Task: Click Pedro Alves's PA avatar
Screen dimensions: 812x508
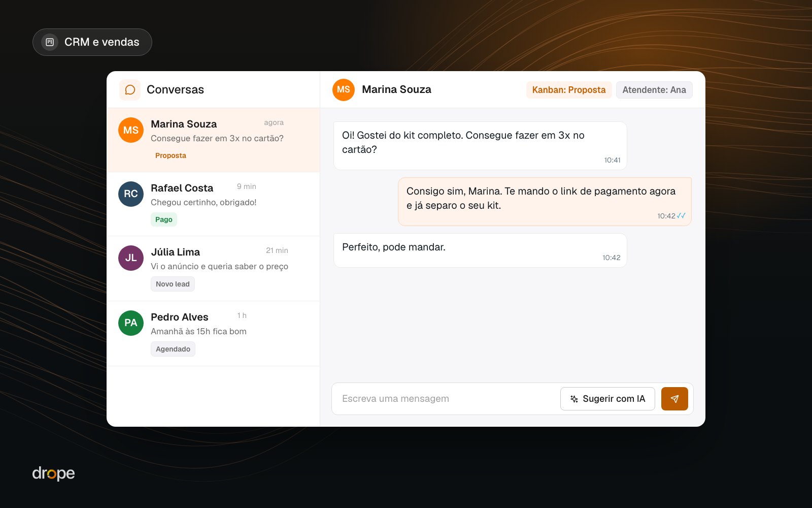Action: (x=131, y=323)
